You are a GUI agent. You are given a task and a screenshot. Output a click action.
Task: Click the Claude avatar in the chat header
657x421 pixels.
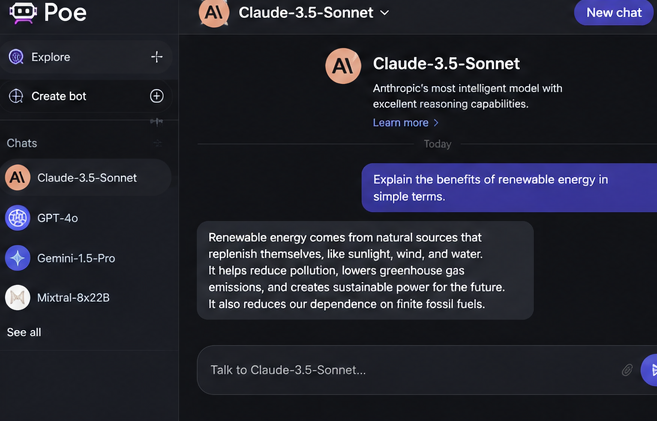coord(214,13)
